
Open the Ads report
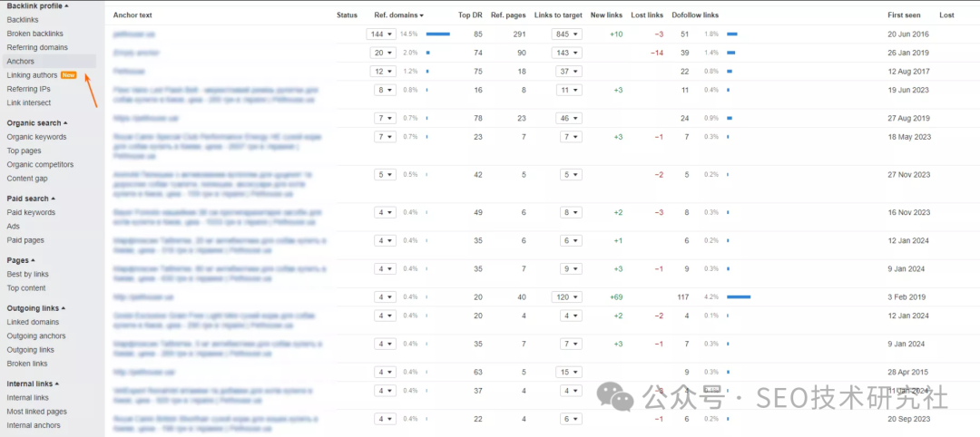point(13,226)
